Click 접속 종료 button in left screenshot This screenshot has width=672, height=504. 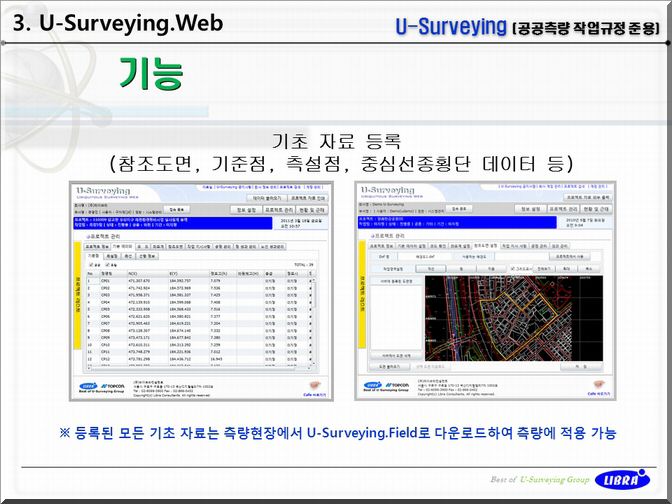pyautogui.click(x=176, y=210)
